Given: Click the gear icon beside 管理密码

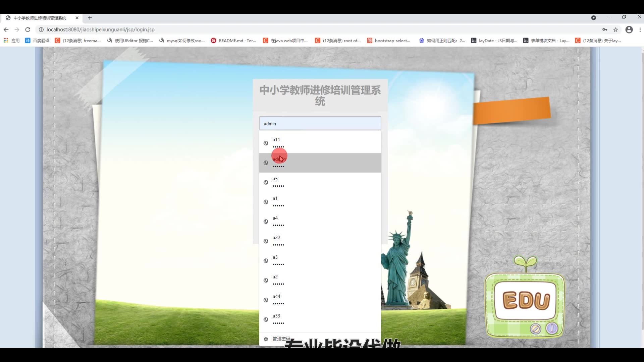Looking at the screenshot, I should pyautogui.click(x=266, y=339).
